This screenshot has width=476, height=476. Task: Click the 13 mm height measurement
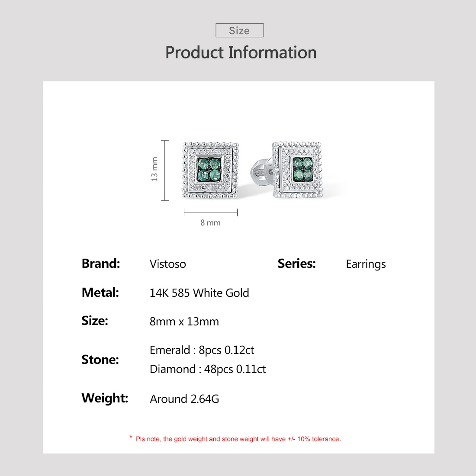[154, 169]
